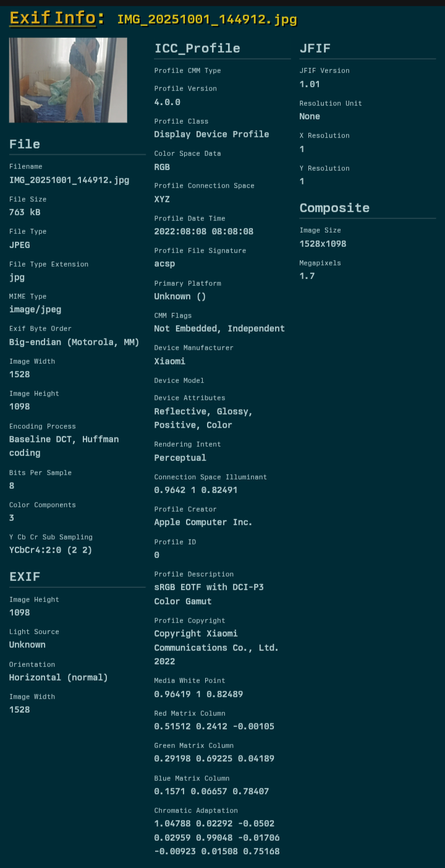Click the Profile Date Time value

203,231
